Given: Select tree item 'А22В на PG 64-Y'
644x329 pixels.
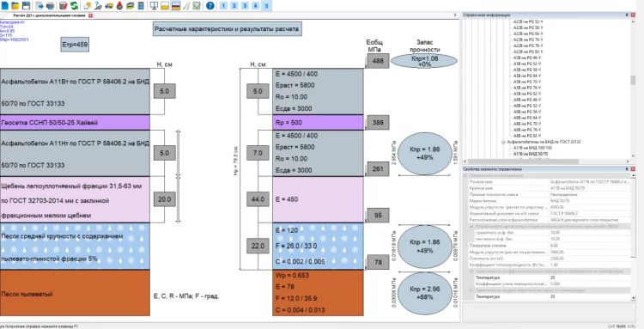Looking at the screenshot, I should click(528, 34).
